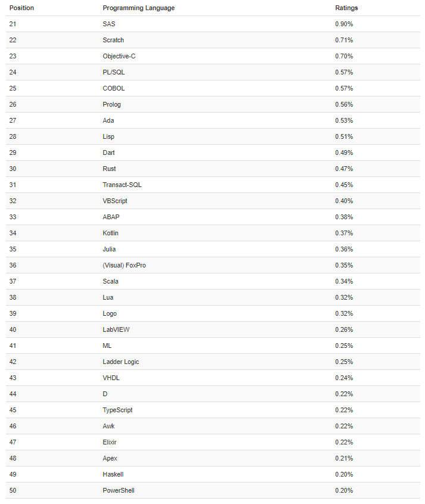Select the Transact-SQL entry

pos(122,185)
